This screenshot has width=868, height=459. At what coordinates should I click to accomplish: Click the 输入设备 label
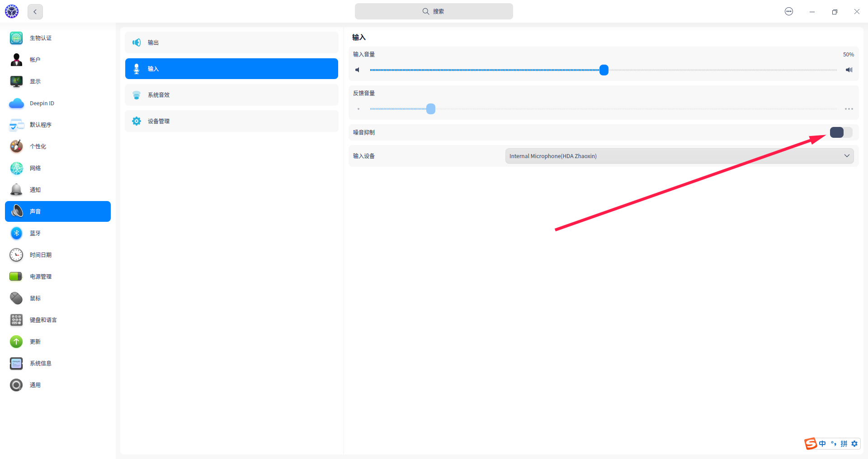click(364, 156)
